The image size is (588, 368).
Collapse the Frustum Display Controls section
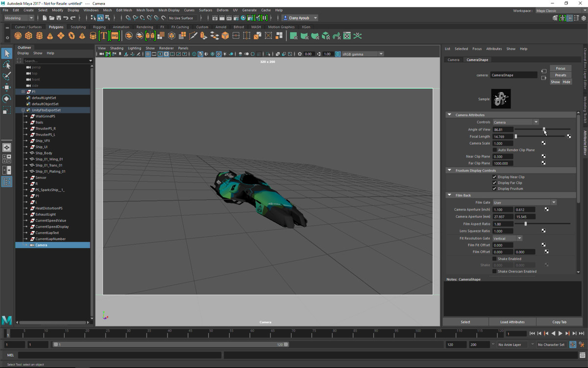pyautogui.click(x=449, y=170)
